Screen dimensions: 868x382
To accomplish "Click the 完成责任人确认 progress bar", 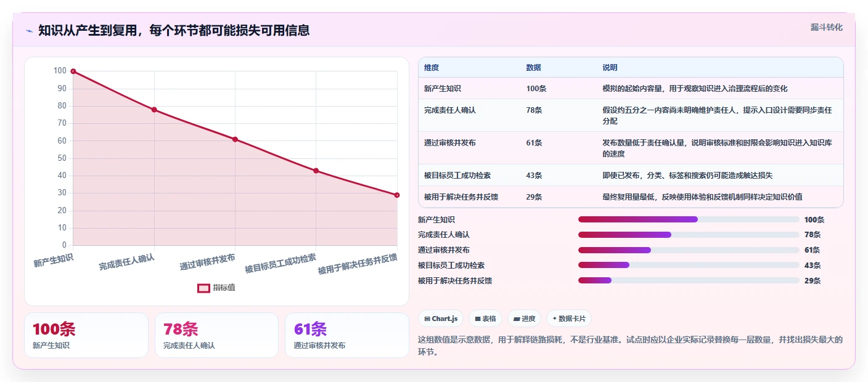I will [x=689, y=235].
